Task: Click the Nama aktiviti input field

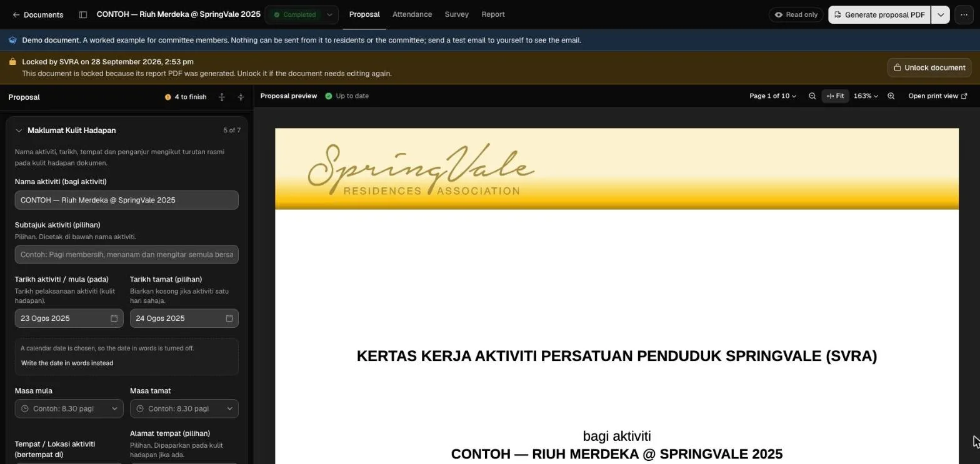Action: point(126,200)
